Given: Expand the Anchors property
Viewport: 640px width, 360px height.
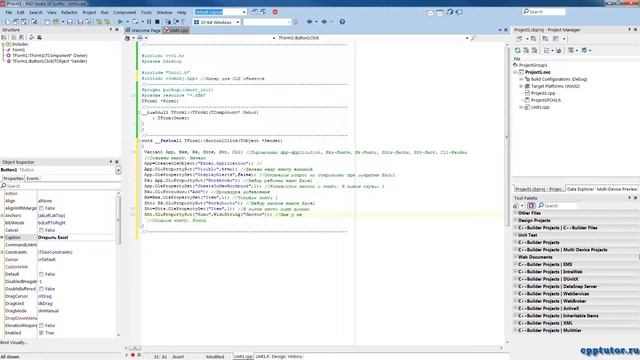Looking at the screenshot, I should pos(2,216).
